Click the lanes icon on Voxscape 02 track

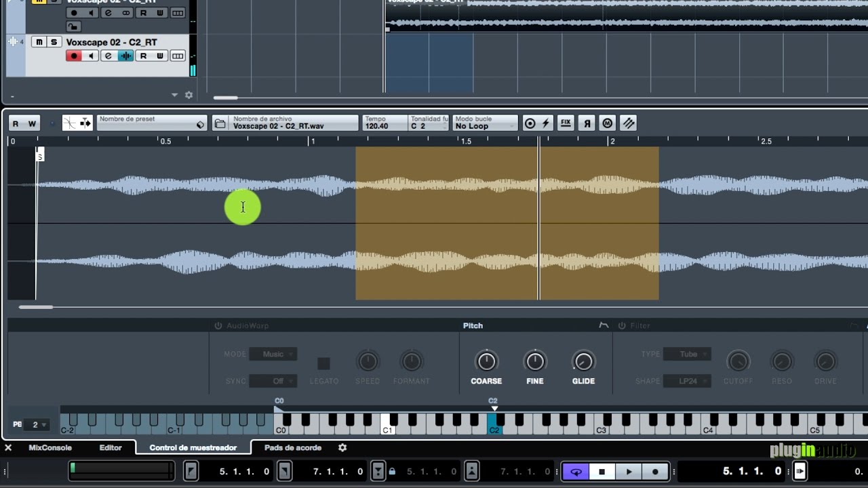[178, 56]
